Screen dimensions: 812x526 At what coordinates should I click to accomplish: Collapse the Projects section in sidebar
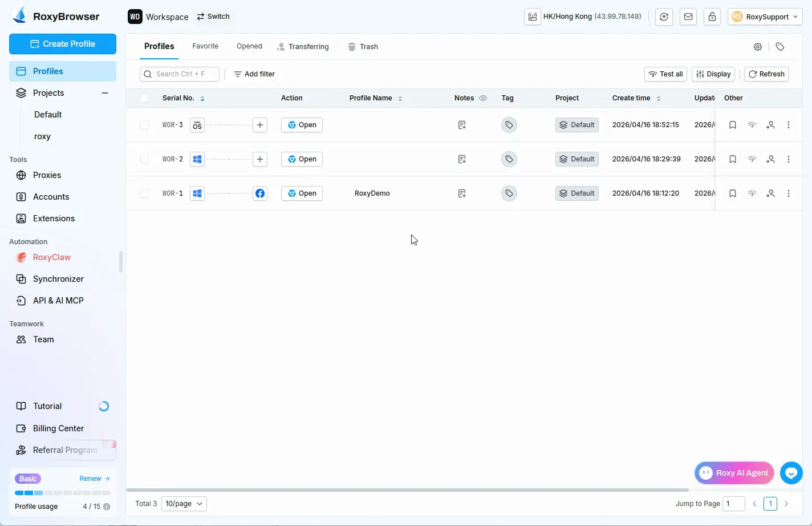coord(105,93)
